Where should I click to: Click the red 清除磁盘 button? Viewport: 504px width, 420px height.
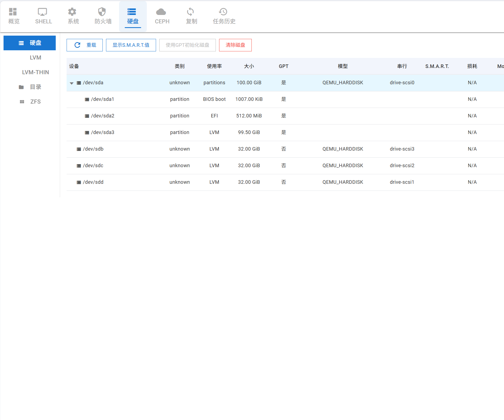(235, 45)
